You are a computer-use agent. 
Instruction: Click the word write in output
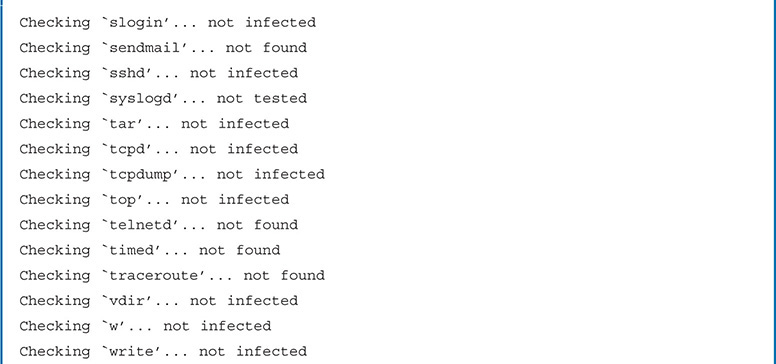pos(131,352)
